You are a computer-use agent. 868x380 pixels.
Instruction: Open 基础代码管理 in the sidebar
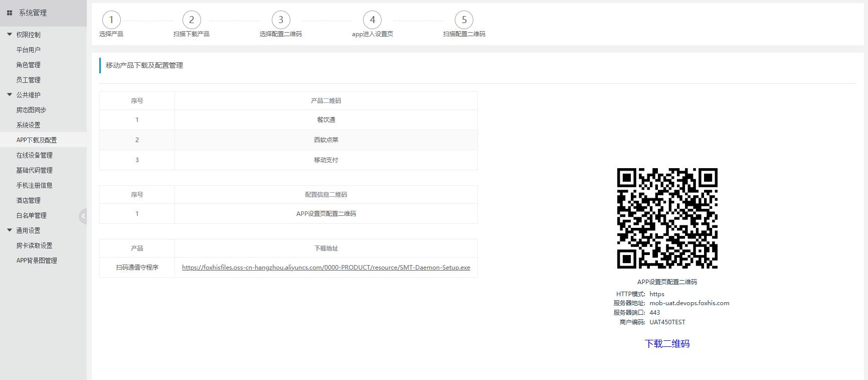point(34,170)
